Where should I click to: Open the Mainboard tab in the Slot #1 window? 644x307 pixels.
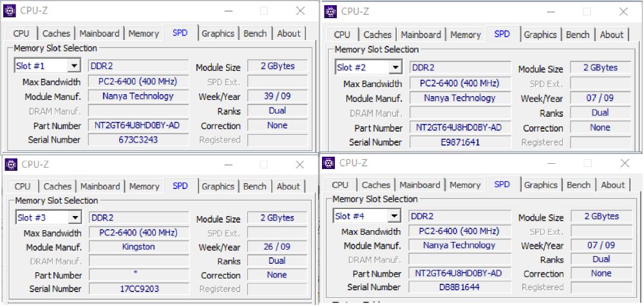point(99,34)
